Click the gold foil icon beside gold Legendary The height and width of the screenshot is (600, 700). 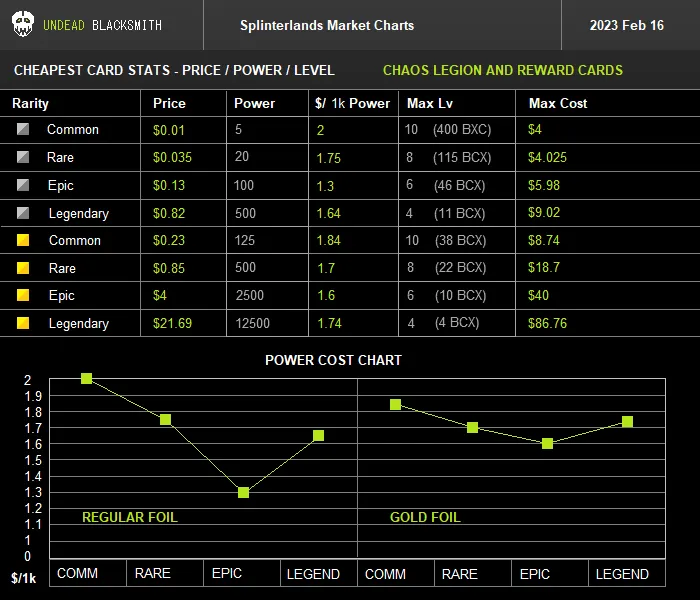tap(23, 323)
